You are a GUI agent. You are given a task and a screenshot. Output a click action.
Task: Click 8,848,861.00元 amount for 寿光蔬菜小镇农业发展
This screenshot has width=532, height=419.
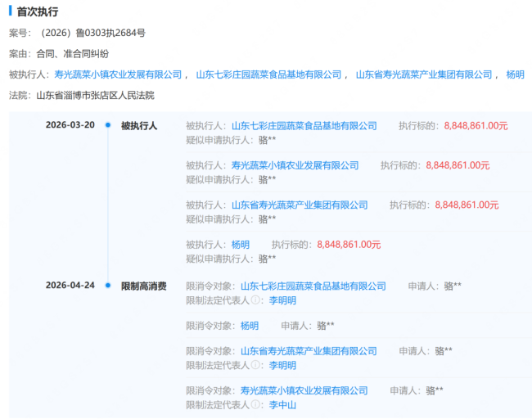point(458,165)
